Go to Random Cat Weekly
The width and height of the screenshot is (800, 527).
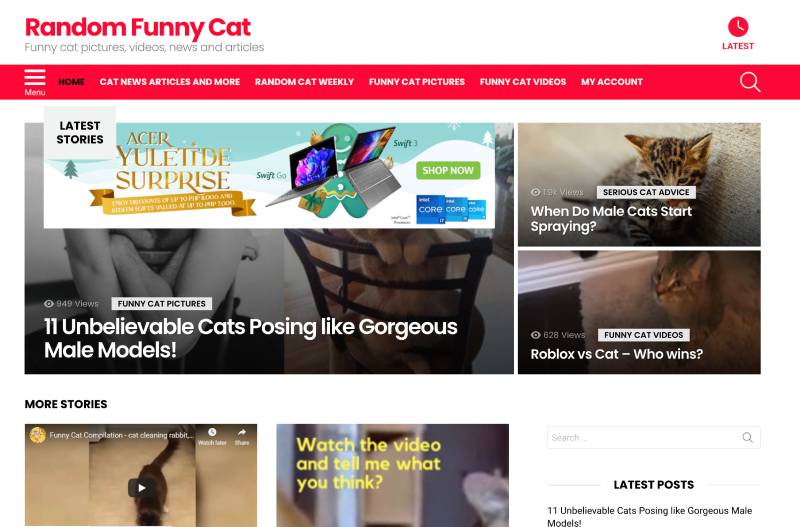coord(304,82)
